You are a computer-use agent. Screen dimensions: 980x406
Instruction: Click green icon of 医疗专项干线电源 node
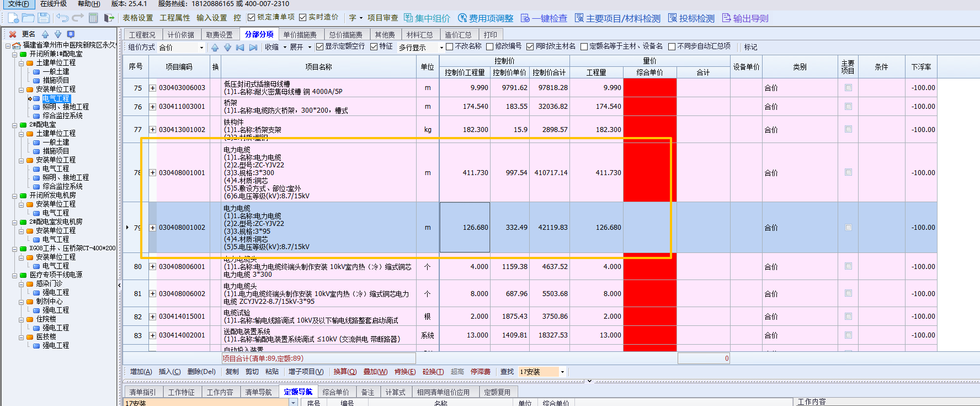point(23,275)
